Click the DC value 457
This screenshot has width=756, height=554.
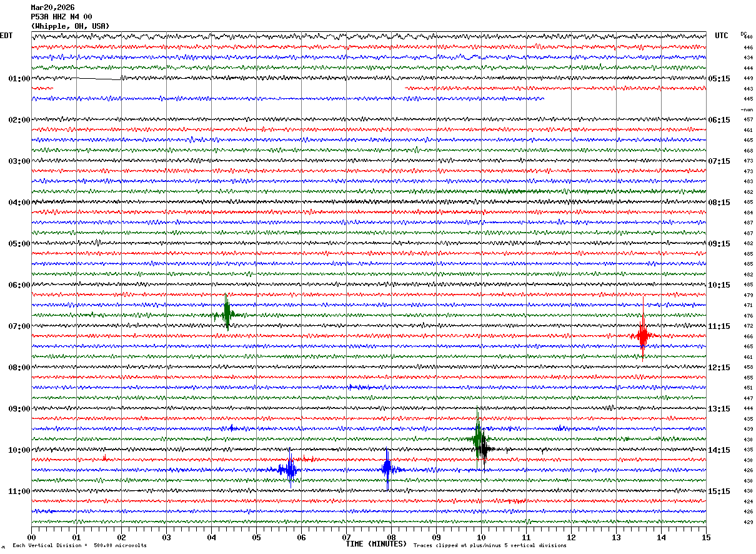click(x=749, y=120)
